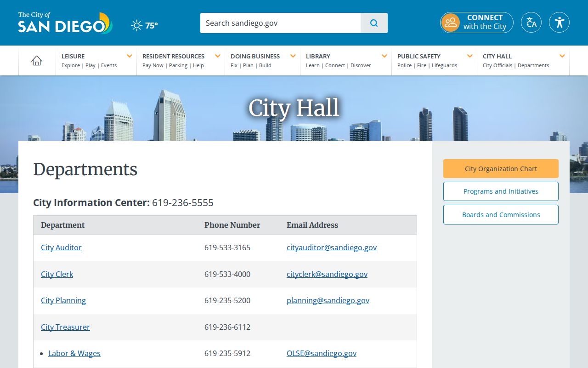Click Connect with the City button
The image size is (588, 368).
point(477,23)
